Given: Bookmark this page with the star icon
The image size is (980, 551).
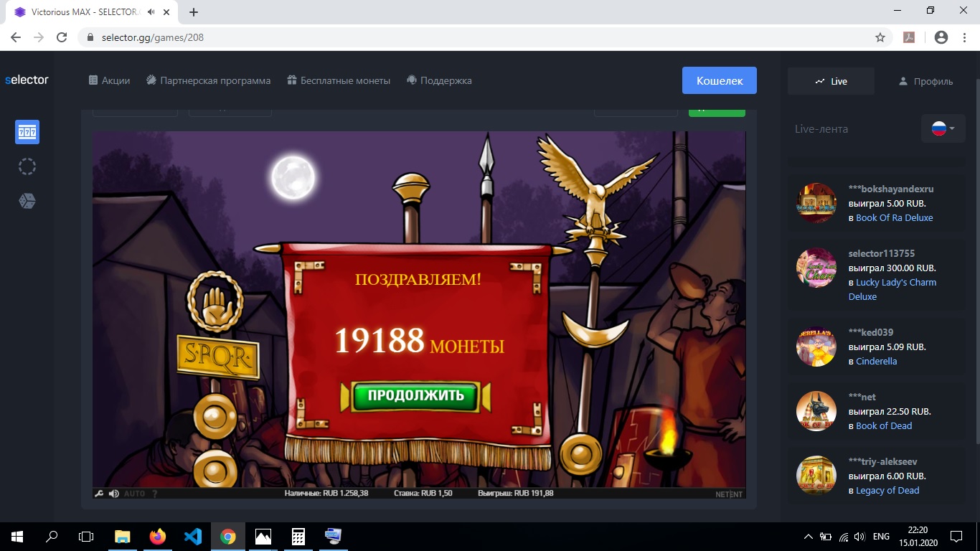Looking at the screenshot, I should pyautogui.click(x=880, y=37).
